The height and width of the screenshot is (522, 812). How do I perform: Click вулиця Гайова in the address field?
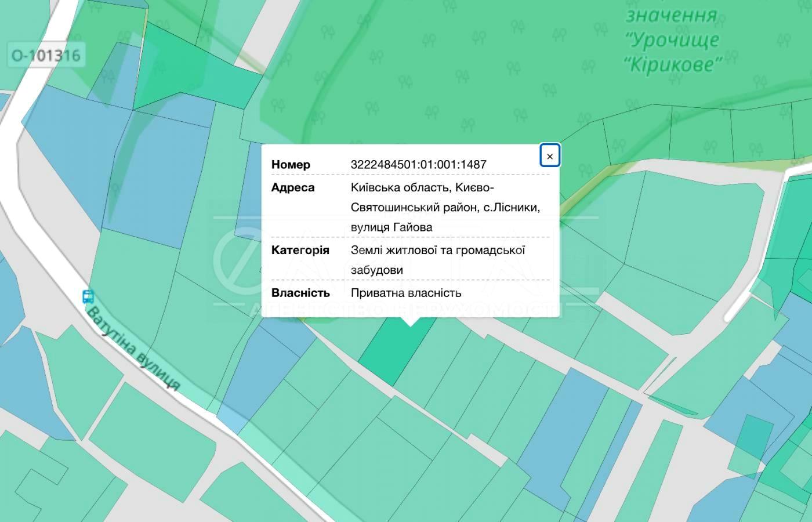[x=391, y=227]
